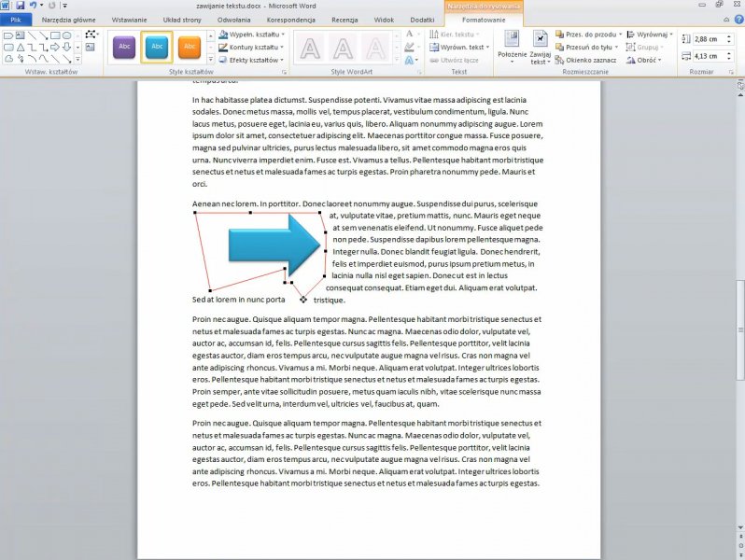The width and height of the screenshot is (745, 560).
Task: Switch to the Recenzja tab
Action: [x=344, y=19]
